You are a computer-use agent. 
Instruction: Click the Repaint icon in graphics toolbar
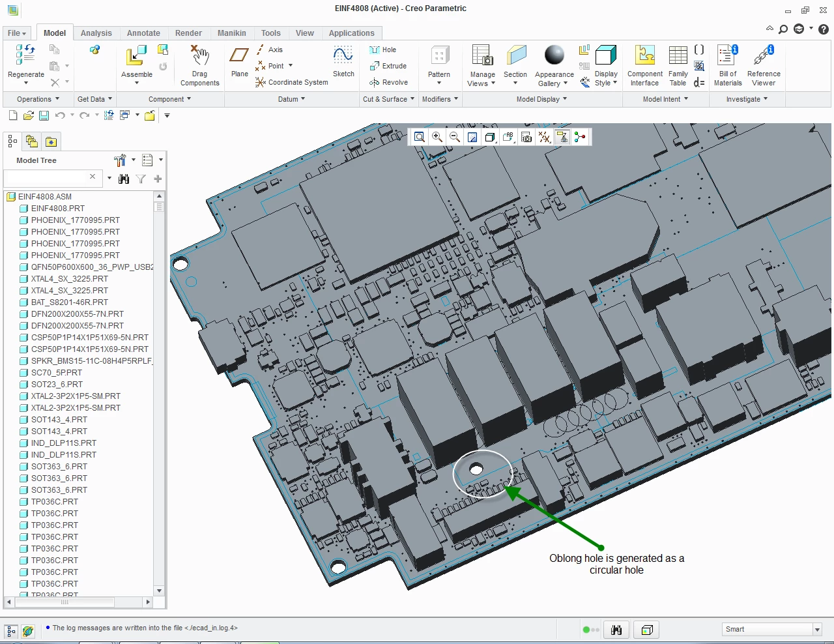coord(472,137)
